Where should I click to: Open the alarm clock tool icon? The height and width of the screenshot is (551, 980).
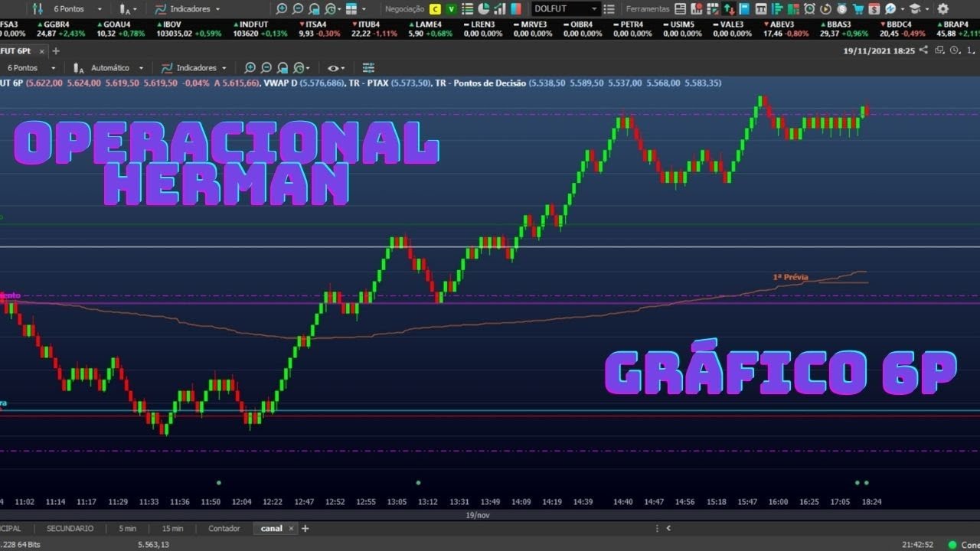809,9
